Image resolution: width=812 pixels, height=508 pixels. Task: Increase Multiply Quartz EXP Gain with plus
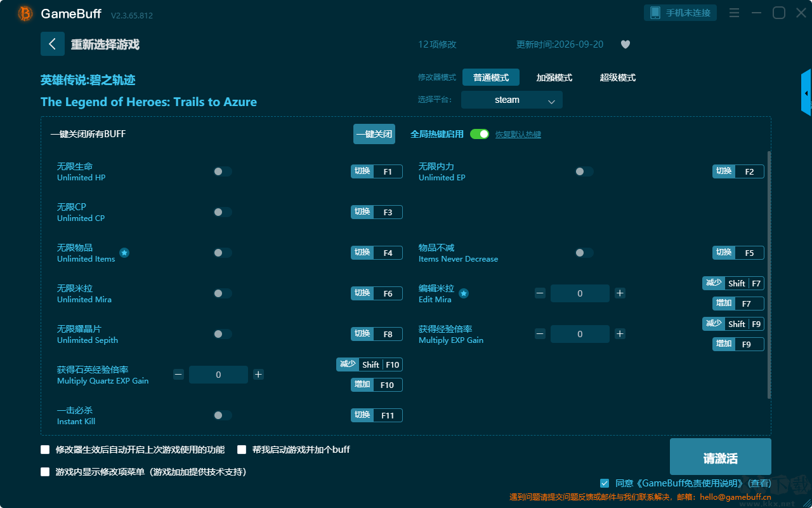(x=259, y=375)
